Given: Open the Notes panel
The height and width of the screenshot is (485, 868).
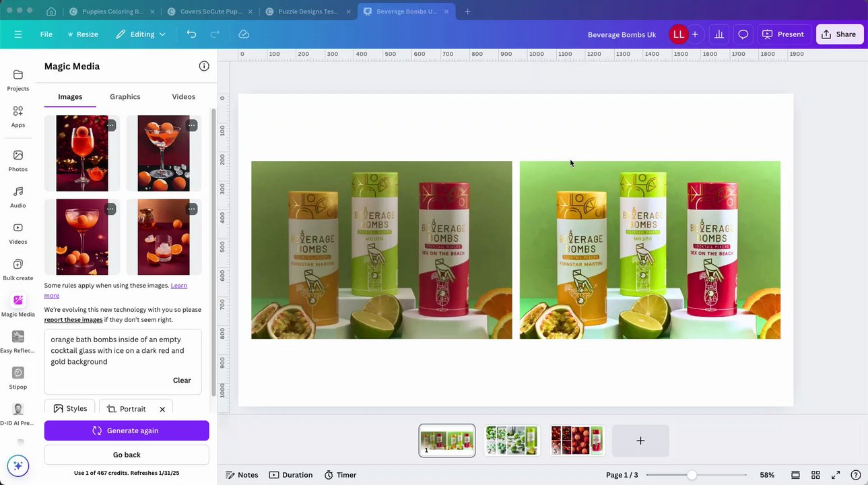Looking at the screenshot, I should tap(242, 475).
